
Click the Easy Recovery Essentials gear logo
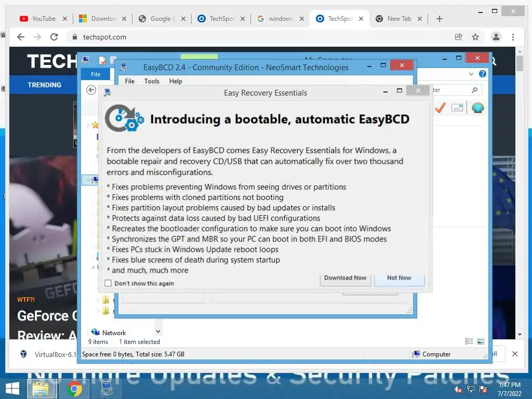pos(125,118)
